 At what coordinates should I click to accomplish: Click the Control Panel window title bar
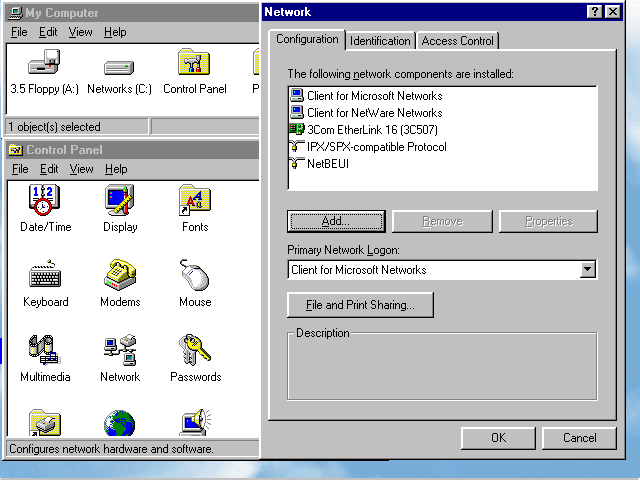coord(133,150)
